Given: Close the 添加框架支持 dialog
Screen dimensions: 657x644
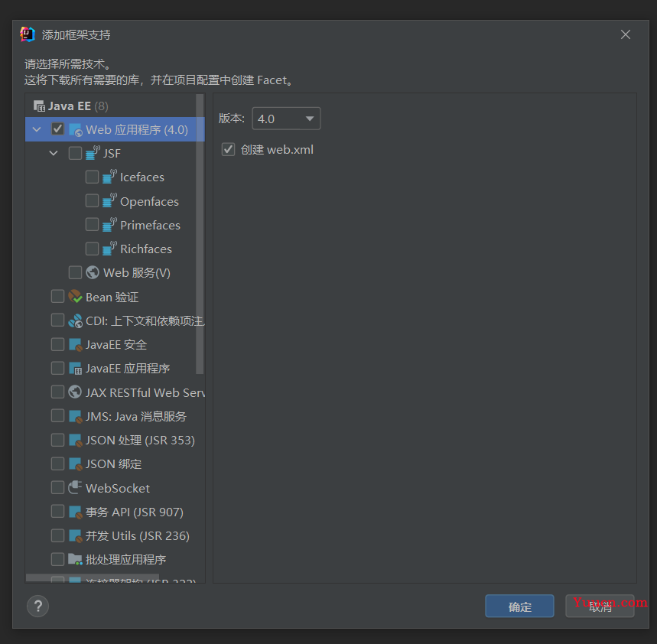Looking at the screenshot, I should (x=626, y=34).
